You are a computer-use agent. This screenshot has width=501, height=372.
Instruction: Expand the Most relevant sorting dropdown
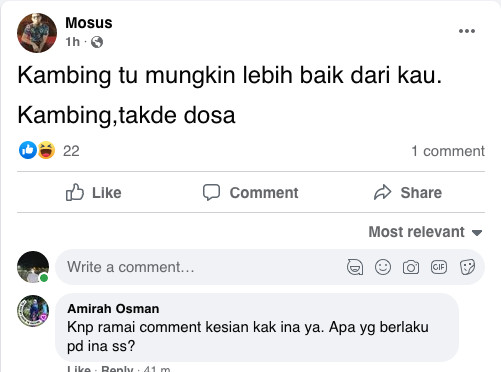[x=425, y=232]
